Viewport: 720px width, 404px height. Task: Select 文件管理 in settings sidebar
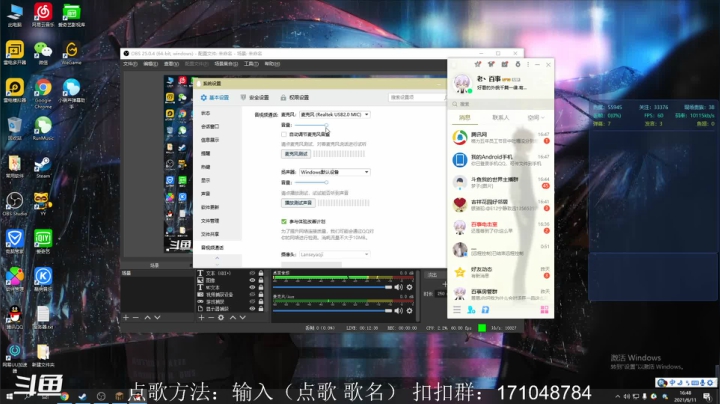(210, 221)
